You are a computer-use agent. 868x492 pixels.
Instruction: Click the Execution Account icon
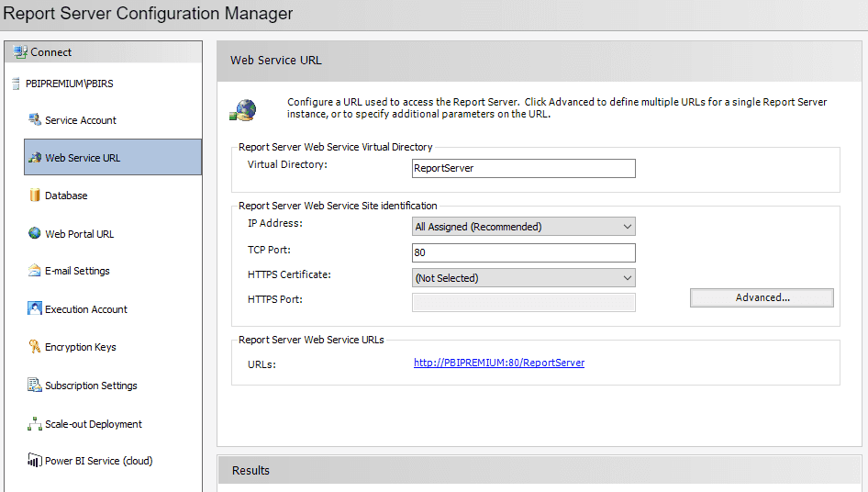click(34, 308)
